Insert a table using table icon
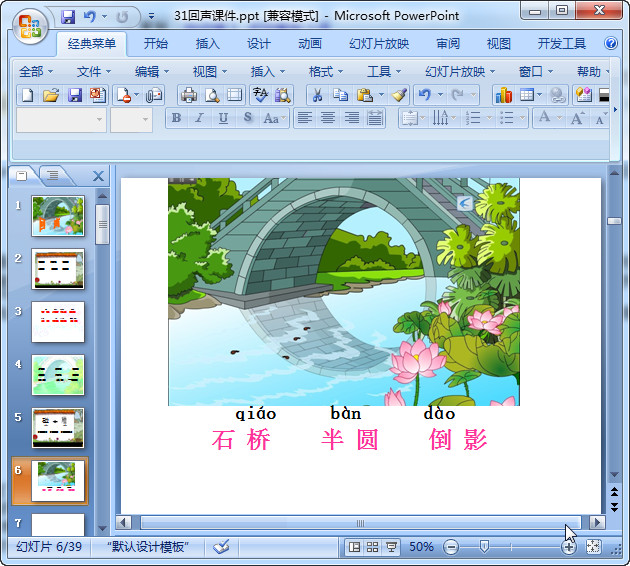 [527, 96]
